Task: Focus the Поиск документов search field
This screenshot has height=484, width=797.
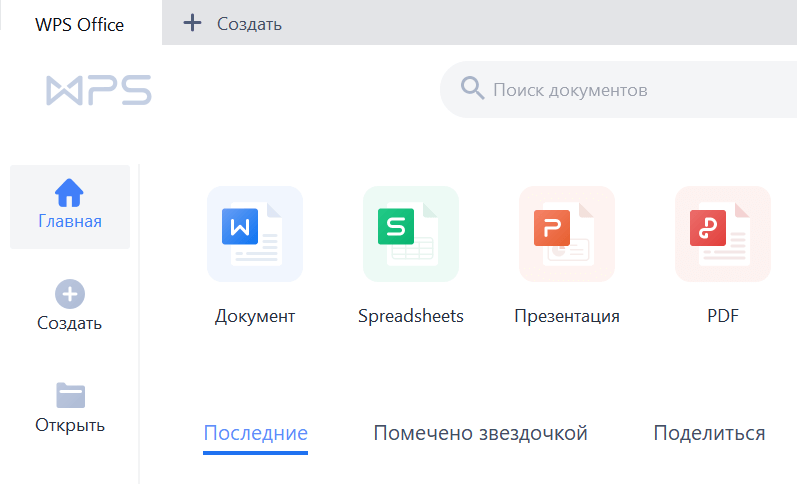Action: pos(618,90)
